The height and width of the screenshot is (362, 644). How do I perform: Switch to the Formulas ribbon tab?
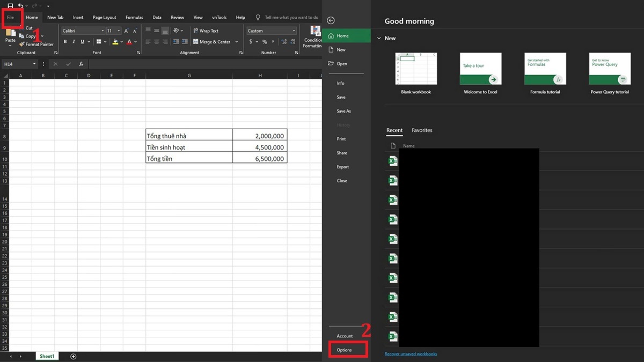click(x=134, y=17)
